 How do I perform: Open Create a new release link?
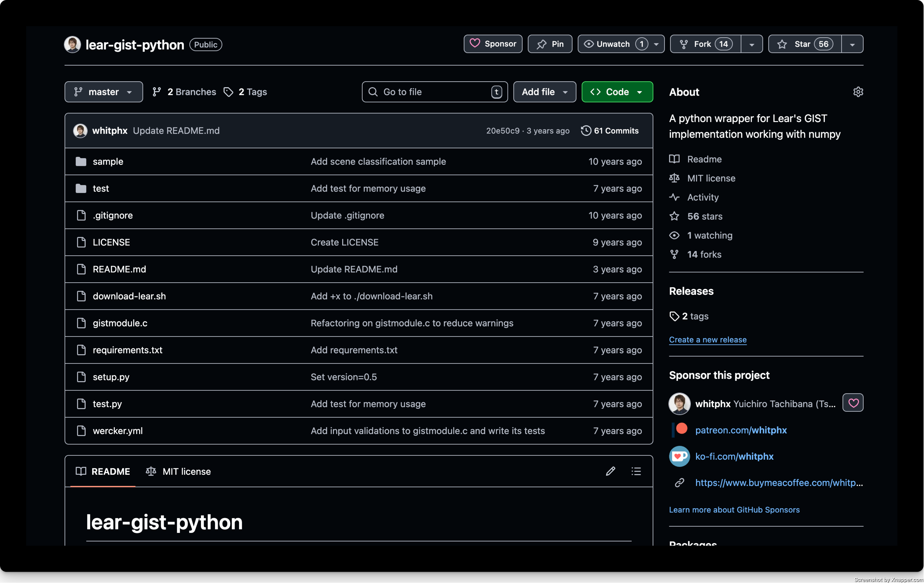(708, 340)
